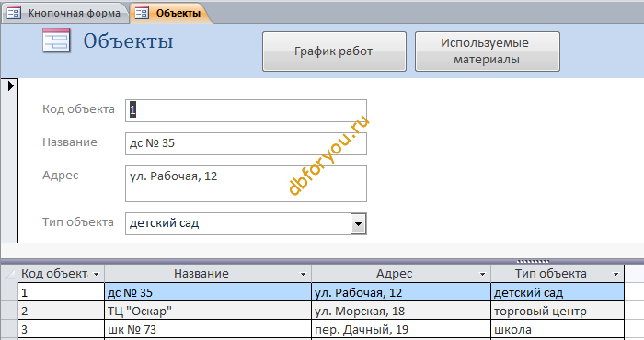
Task: Click the split form divider grip handle
Action: (533, 261)
